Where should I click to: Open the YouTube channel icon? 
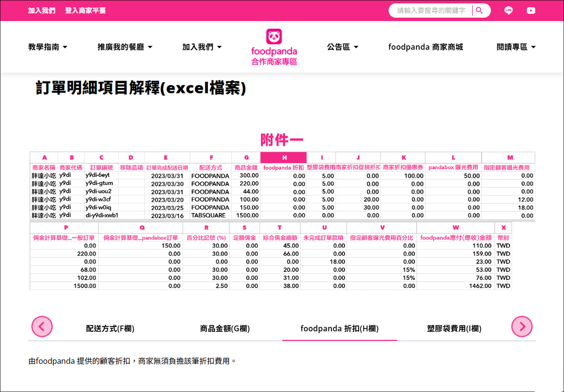coord(531,10)
